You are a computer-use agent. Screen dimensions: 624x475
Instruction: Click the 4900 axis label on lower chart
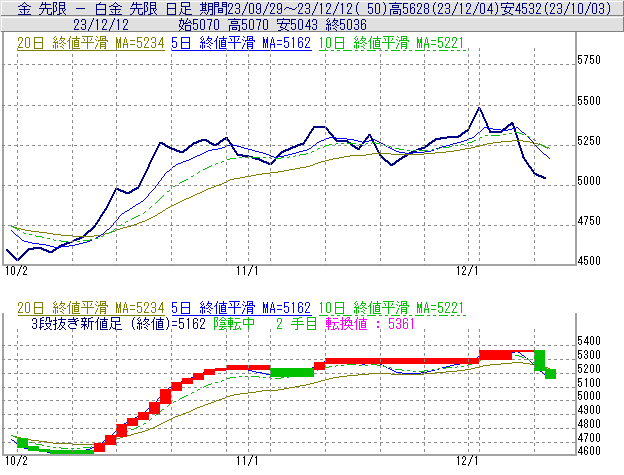point(589,410)
